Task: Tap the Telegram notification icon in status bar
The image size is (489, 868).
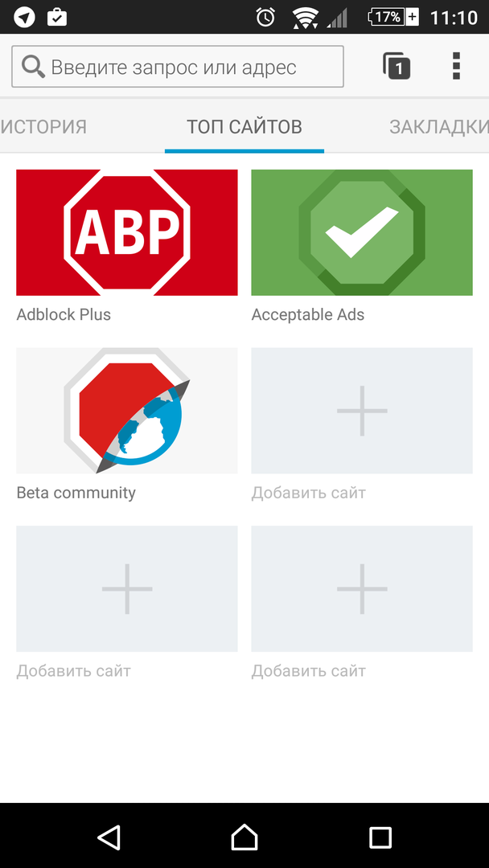Action: pyautogui.click(x=25, y=17)
